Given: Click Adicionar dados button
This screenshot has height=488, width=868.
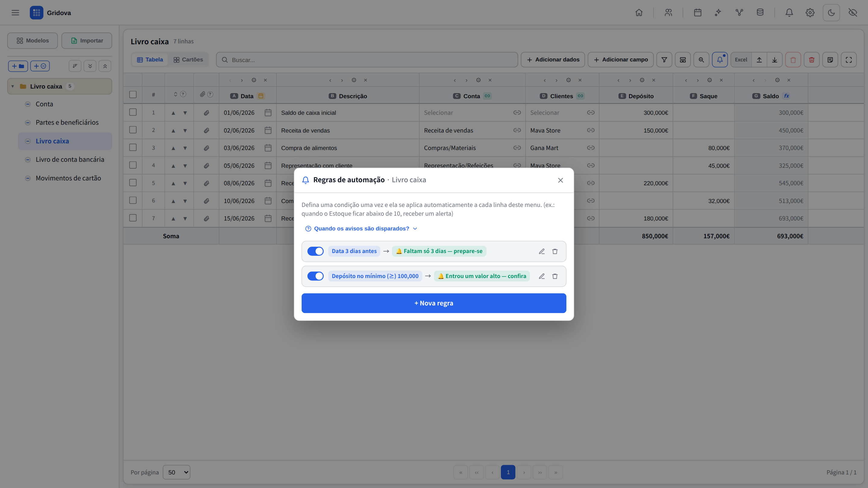Looking at the screenshot, I should [553, 60].
